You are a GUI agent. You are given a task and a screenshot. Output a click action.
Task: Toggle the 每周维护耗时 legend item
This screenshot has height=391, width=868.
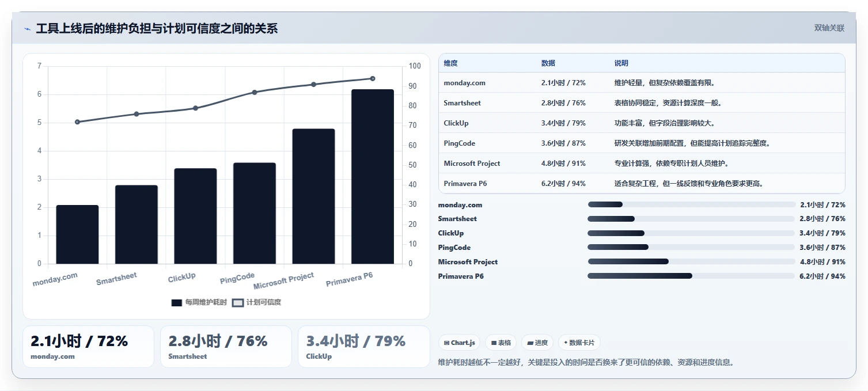click(x=199, y=302)
